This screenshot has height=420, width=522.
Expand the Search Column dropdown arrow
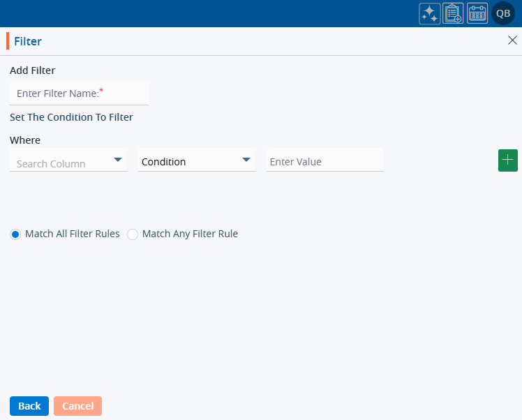pos(118,160)
